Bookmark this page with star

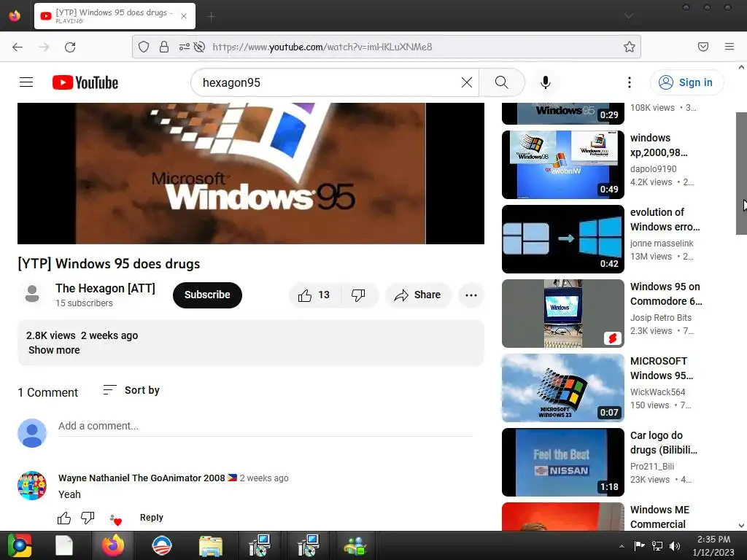click(x=630, y=47)
